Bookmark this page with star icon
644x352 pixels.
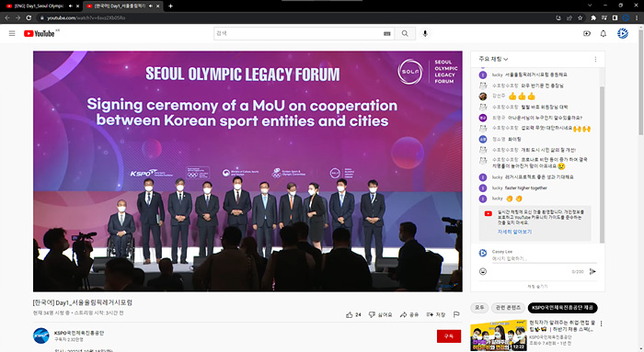click(580, 17)
